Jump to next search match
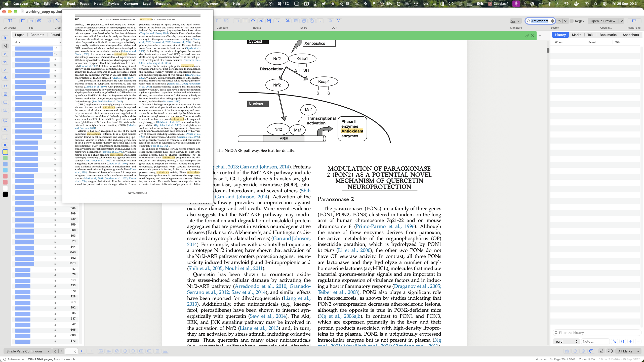The width and height of the screenshot is (644, 362). [x=566, y=21]
